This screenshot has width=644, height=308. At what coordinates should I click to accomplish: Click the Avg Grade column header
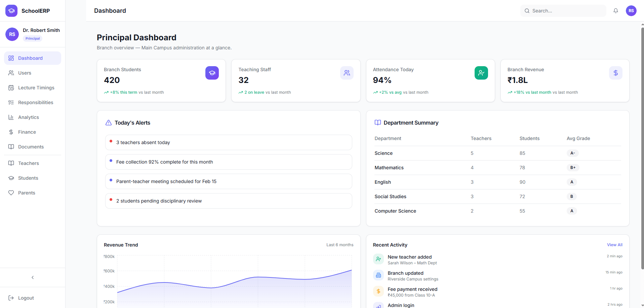(578, 138)
